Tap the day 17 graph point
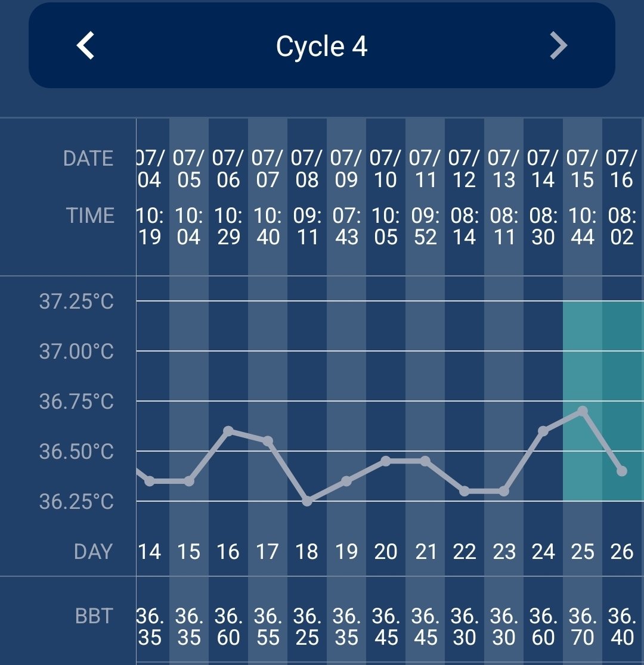Screen dimensions: 644x665 point(268,441)
